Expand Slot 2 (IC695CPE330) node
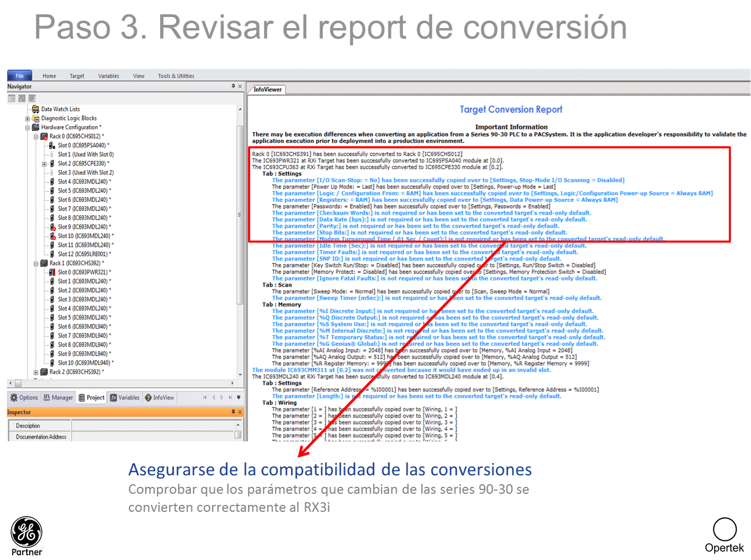Screen dimensions: 751x560 (45, 164)
